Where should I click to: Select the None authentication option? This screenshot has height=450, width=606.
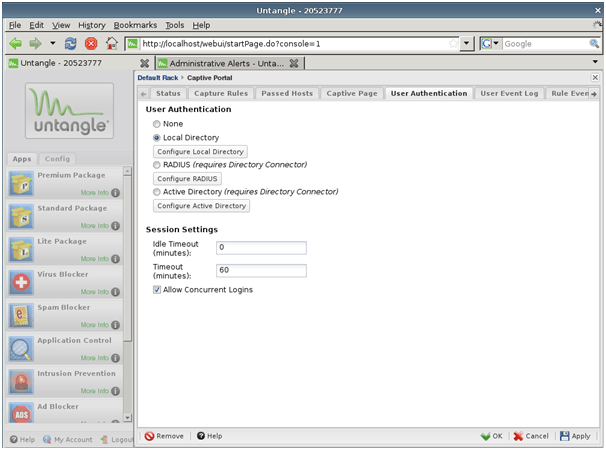pos(157,123)
